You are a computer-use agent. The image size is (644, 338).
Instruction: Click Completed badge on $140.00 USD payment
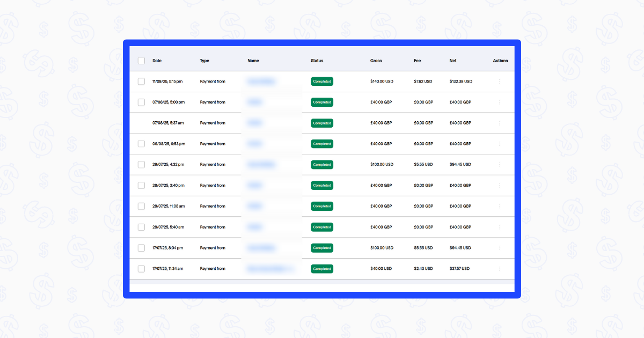(322, 82)
